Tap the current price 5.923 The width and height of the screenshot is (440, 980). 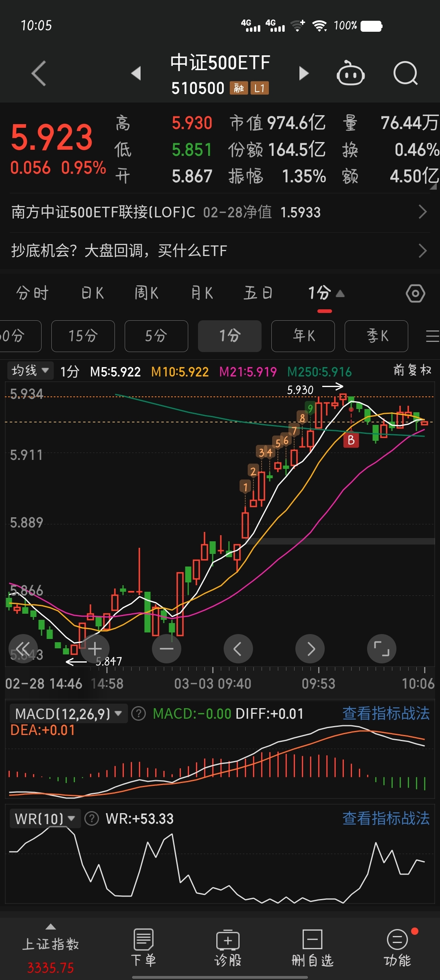52,137
